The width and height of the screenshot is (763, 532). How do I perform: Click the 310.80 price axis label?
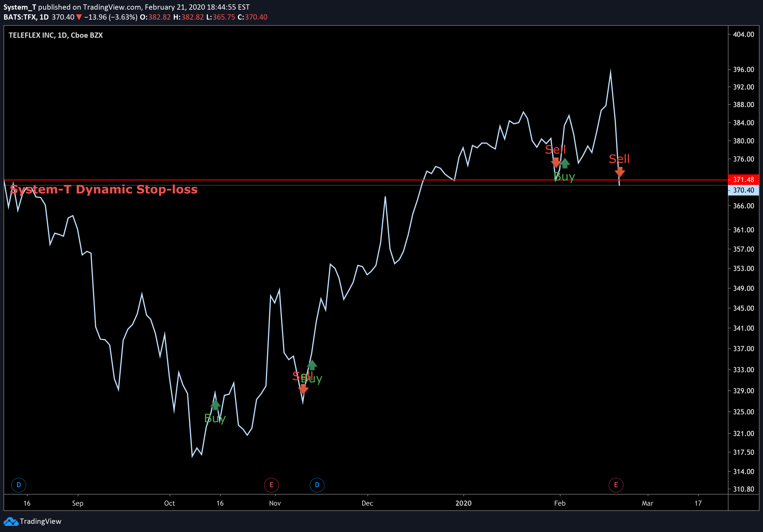744,489
